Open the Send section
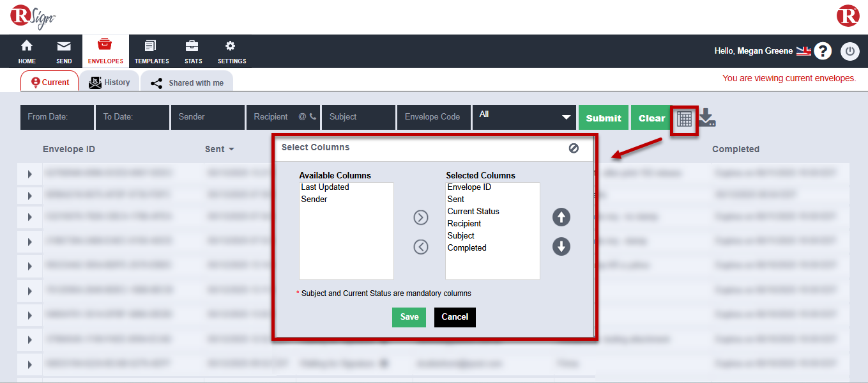Viewport: 868px width, 383px height. [64, 51]
